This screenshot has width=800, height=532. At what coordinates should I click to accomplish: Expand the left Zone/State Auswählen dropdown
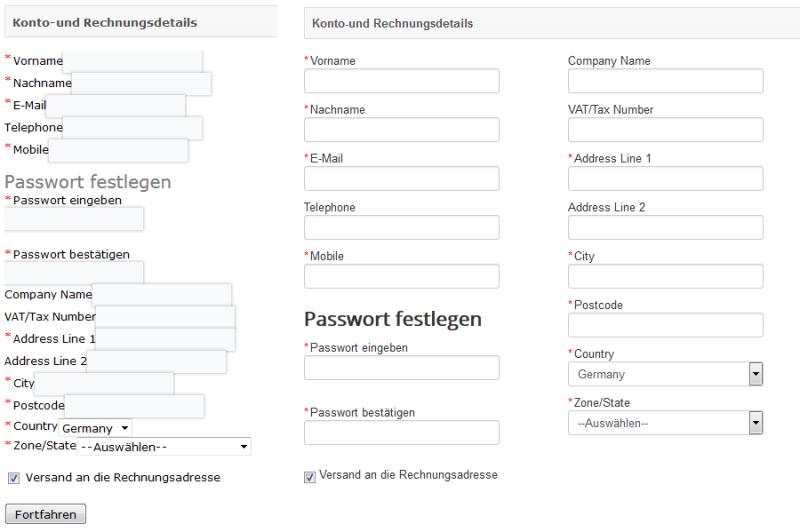pyautogui.click(x=164, y=446)
